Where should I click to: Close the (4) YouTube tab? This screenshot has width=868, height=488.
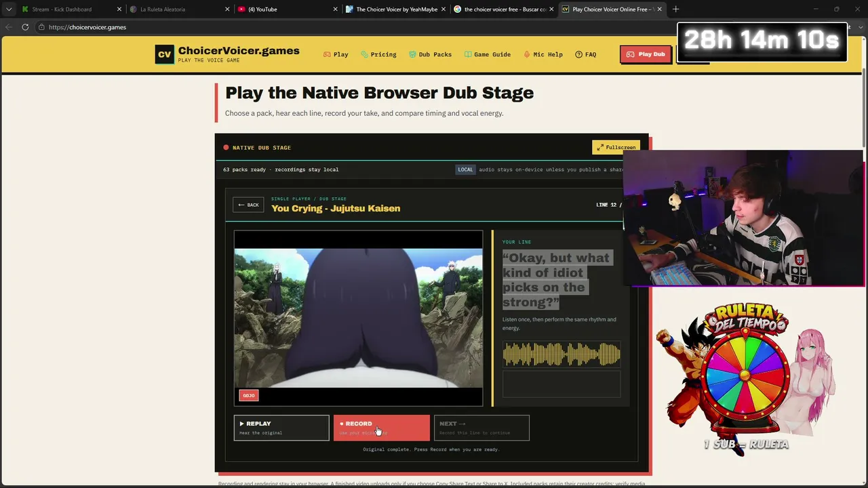(x=335, y=9)
